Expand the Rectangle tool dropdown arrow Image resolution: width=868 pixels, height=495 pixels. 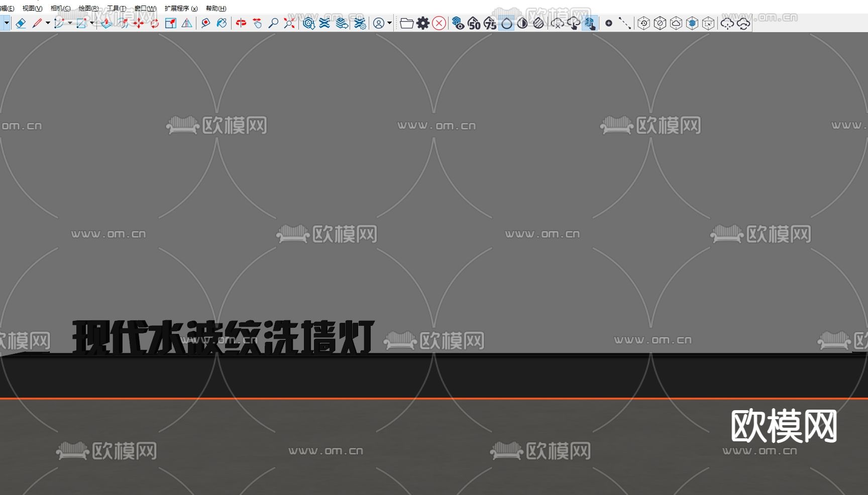coord(92,23)
